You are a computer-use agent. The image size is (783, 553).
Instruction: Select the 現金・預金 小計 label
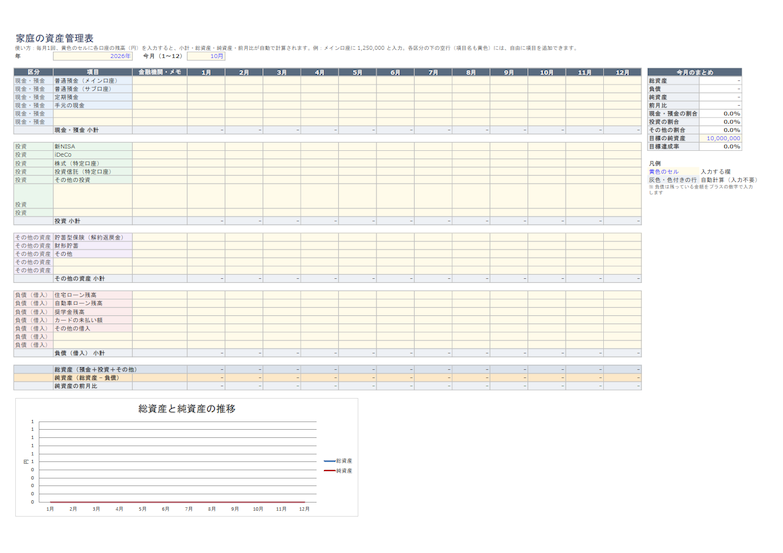[76, 130]
